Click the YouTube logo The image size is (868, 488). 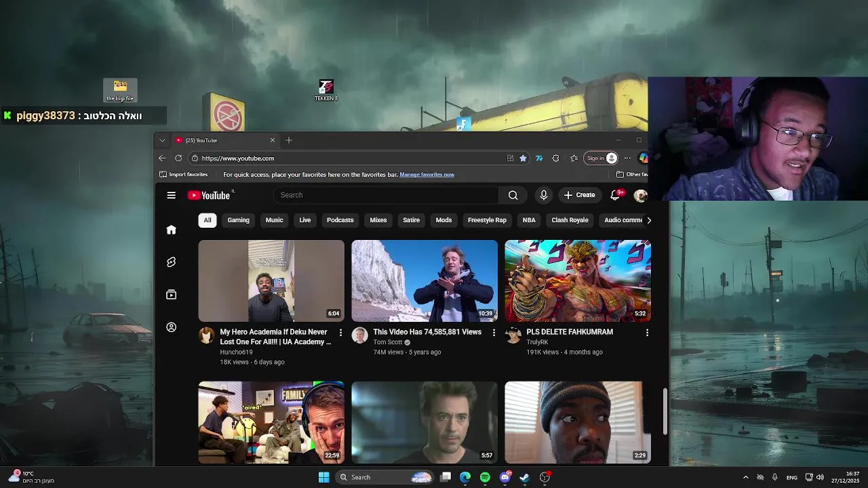click(209, 195)
